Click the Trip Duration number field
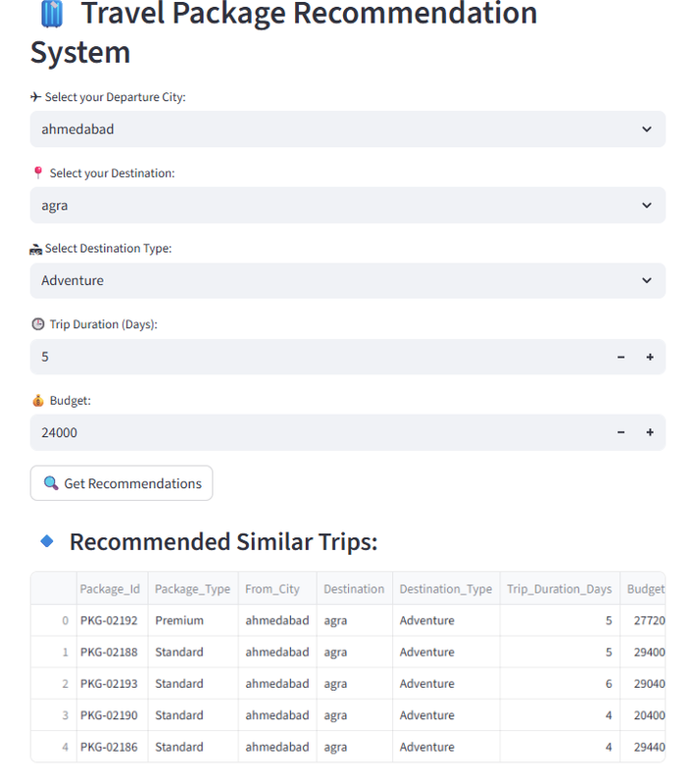The height and width of the screenshot is (784, 694). coord(314,357)
